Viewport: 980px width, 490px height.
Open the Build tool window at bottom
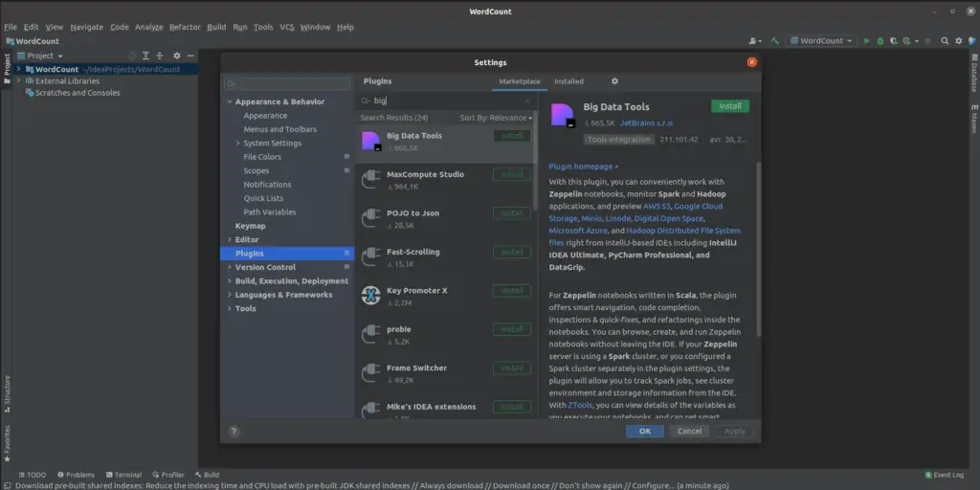coord(207,475)
